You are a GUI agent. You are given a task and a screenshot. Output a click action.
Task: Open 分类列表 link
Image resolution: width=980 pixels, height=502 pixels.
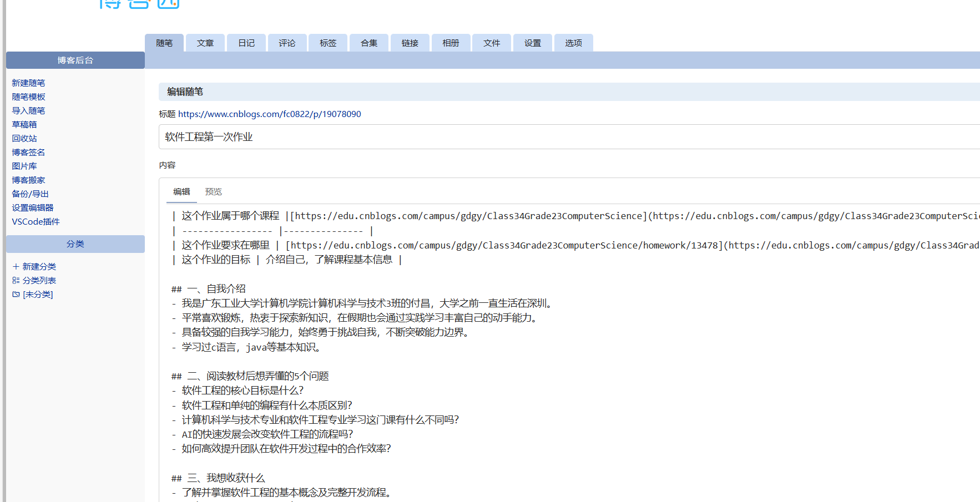[x=39, y=280]
